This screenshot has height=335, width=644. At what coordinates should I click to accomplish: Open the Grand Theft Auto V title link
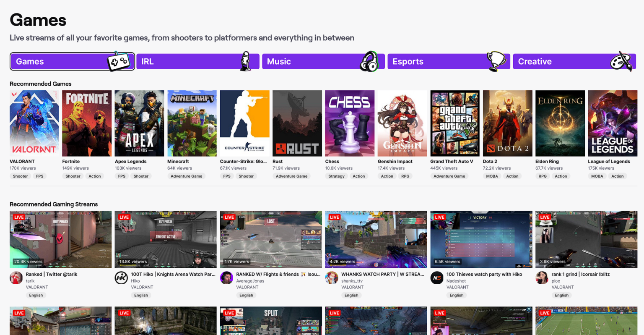(452, 161)
